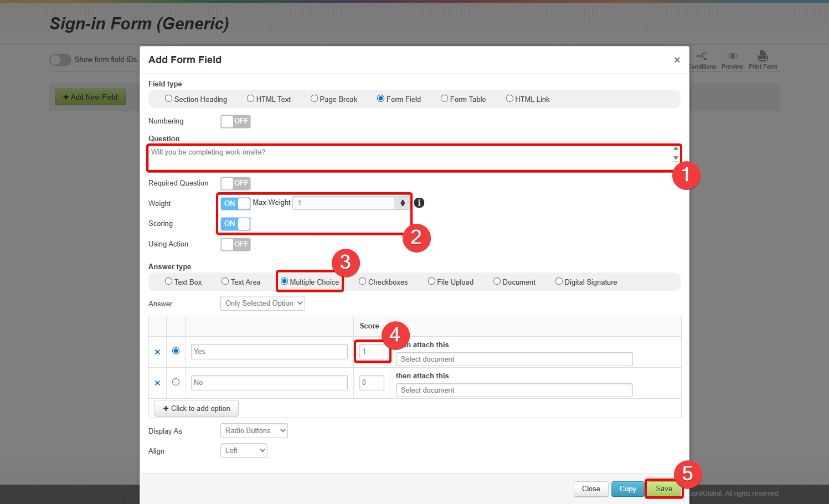Close the Add Form Field dialog with X

tap(677, 60)
